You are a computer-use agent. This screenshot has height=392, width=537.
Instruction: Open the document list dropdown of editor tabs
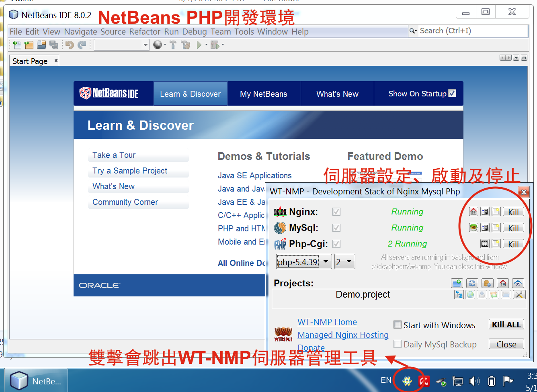click(517, 58)
